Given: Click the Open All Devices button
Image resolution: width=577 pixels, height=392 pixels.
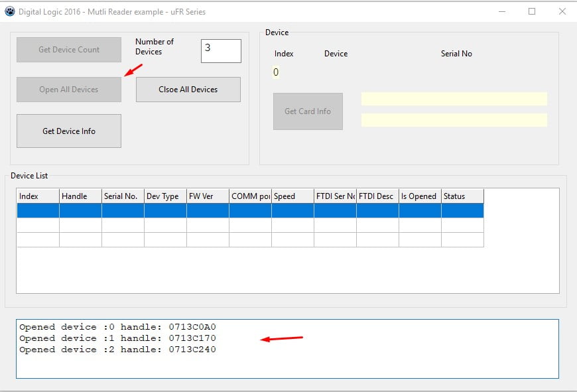Looking at the screenshot, I should pos(69,90).
